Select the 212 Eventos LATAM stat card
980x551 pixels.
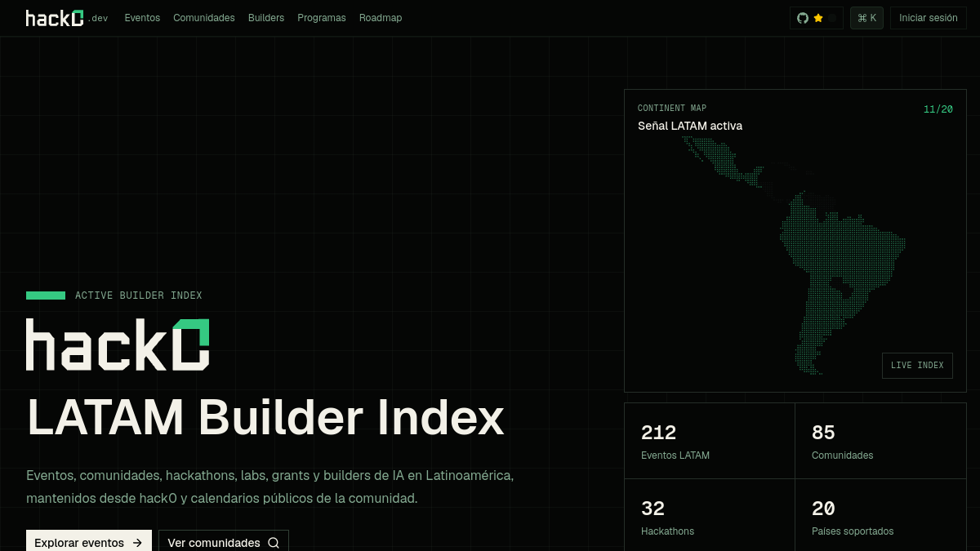[710, 441]
